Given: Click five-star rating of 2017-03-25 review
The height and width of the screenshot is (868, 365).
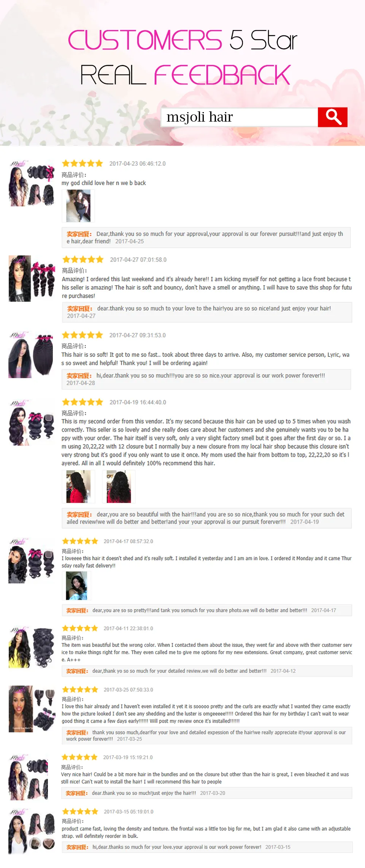Looking at the screenshot, I should point(80,689).
